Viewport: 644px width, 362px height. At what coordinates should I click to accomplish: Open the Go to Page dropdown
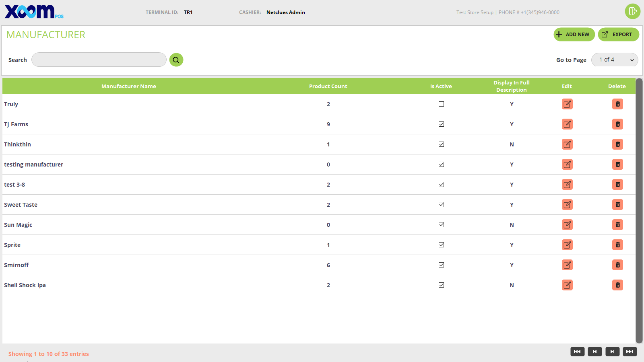pyautogui.click(x=615, y=60)
